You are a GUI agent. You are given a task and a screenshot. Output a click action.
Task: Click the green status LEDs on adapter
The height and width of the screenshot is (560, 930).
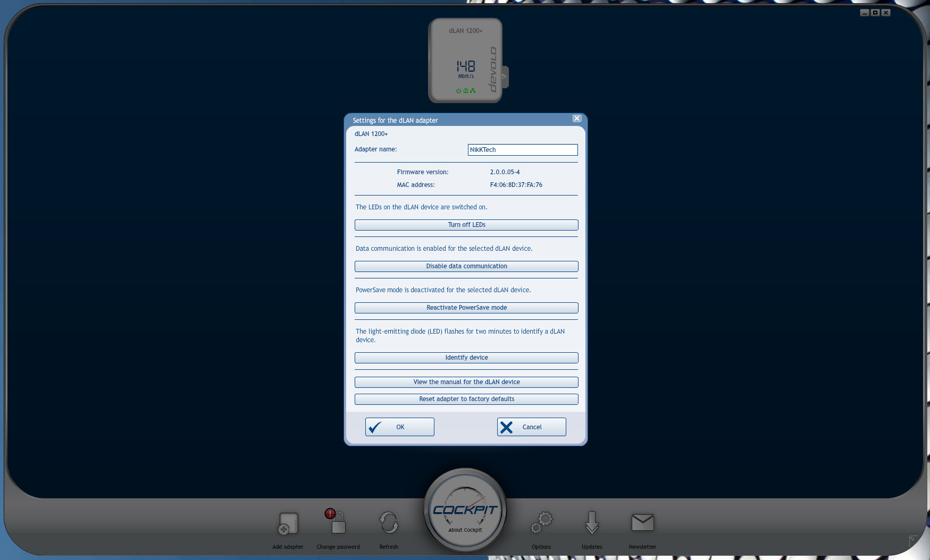click(x=466, y=91)
